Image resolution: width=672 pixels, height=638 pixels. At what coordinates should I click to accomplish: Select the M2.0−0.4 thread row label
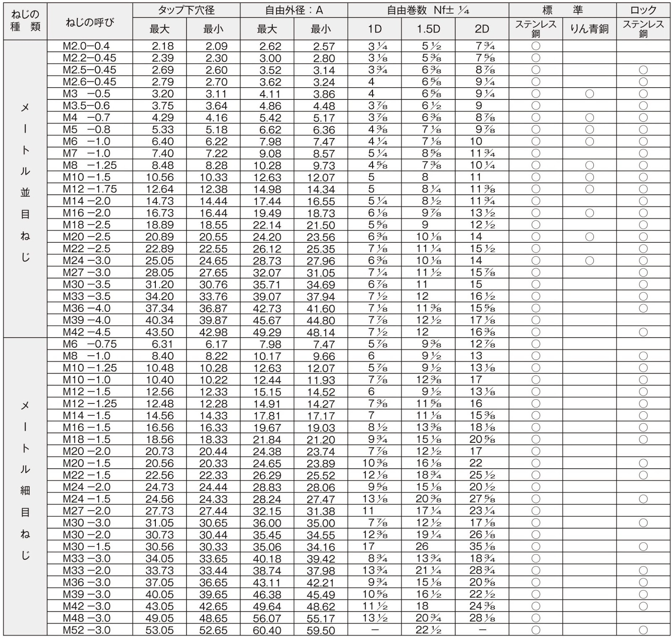coord(86,46)
